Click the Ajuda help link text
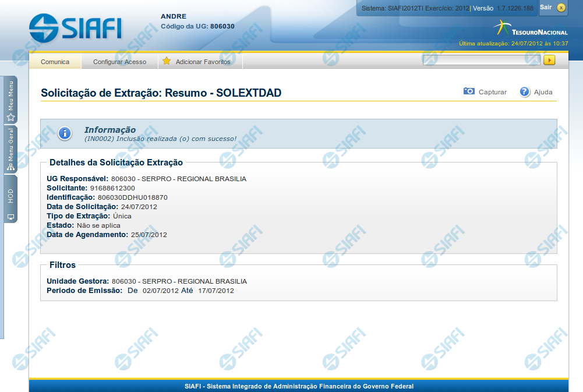The height and width of the screenshot is (392, 583). click(543, 92)
